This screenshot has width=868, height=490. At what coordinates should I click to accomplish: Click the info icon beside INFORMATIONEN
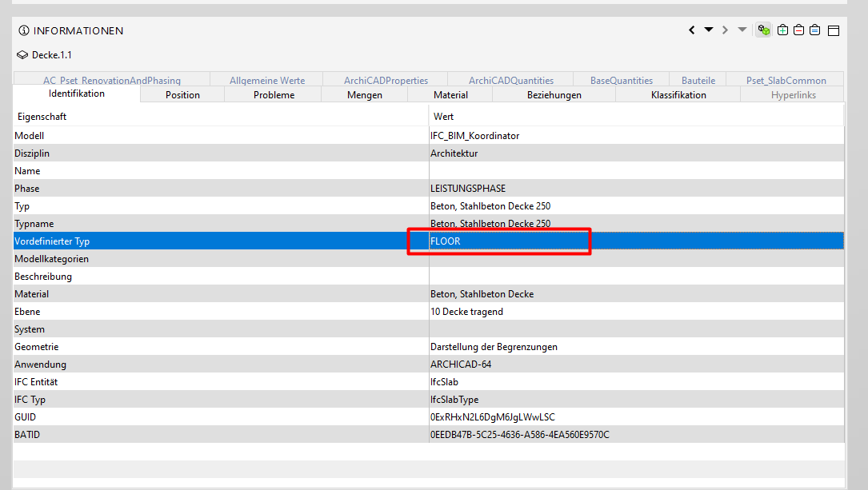pos(24,30)
